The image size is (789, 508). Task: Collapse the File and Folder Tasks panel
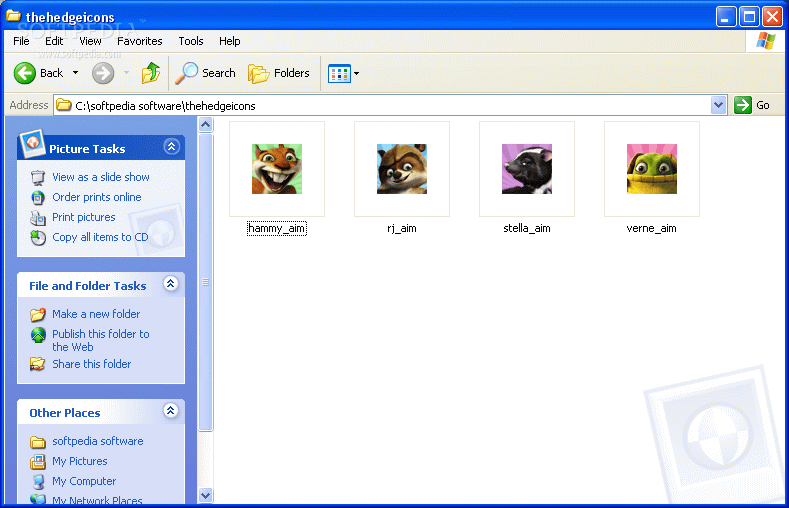click(171, 284)
